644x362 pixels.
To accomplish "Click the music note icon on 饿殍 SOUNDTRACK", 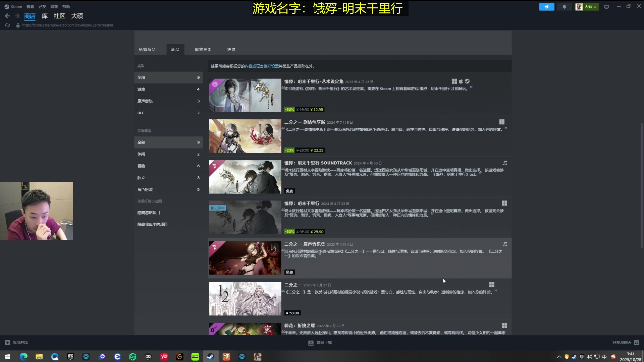I will pyautogui.click(x=505, y=163).
